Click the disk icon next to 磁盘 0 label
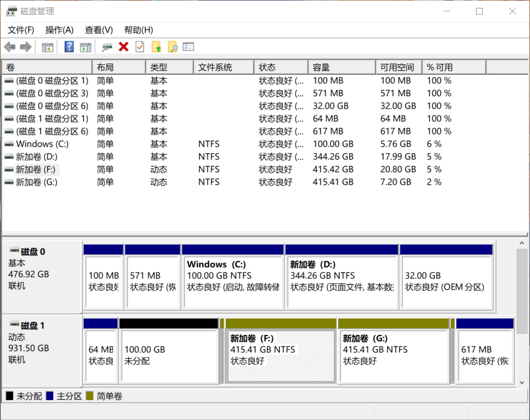The width and height of the screenshot is (530, 420). click(15, 251)
